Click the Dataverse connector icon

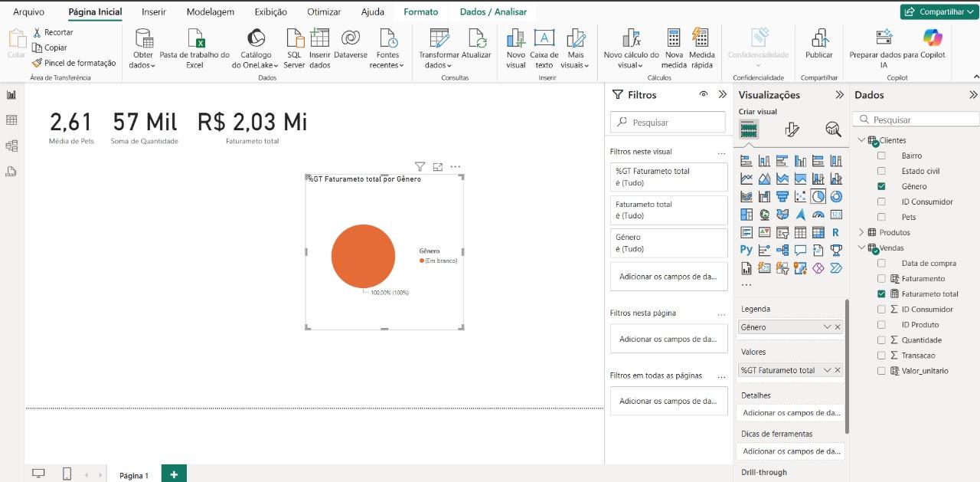click(x=351, y=38)
